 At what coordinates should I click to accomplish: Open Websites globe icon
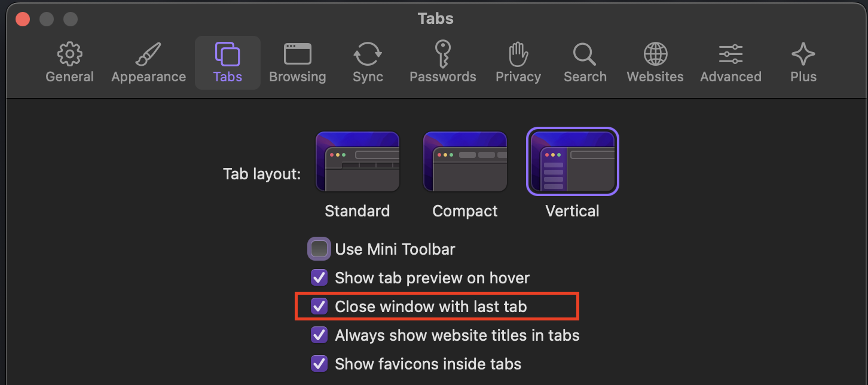coord(655,54)
